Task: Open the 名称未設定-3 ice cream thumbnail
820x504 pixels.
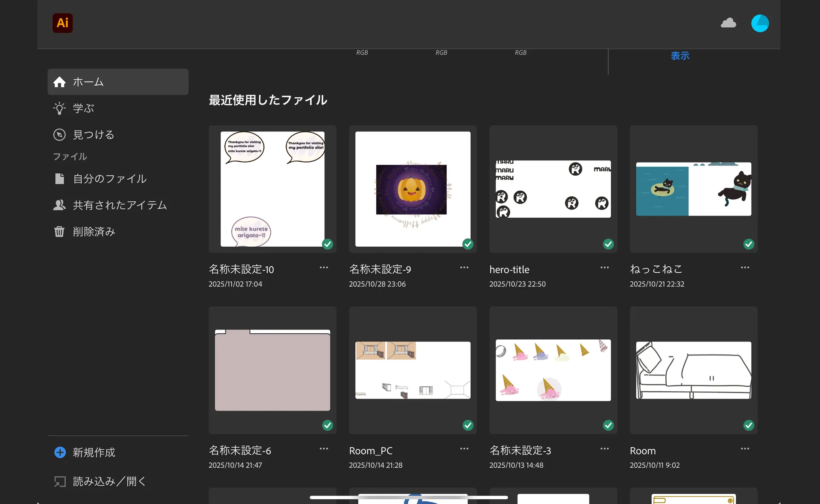Action: [x=553, y=370]
